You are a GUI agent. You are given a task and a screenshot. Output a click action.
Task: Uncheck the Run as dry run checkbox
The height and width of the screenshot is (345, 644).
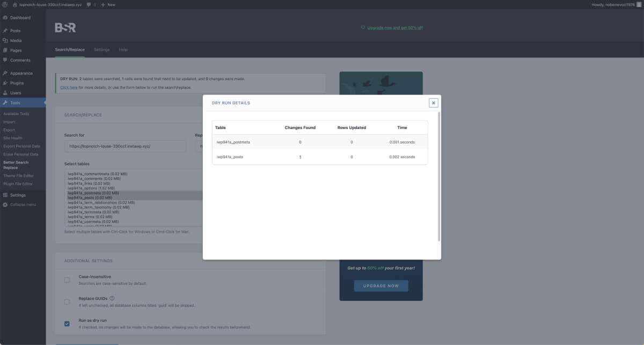67,324
